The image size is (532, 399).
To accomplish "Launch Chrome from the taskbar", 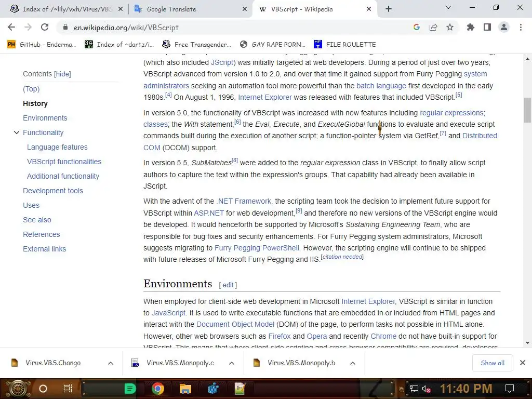I will [158, 389].
